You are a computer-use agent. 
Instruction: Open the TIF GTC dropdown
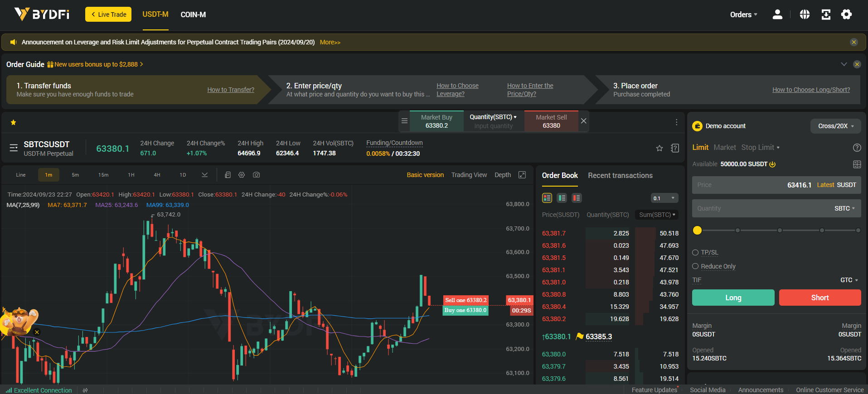(x=849, y=280)
